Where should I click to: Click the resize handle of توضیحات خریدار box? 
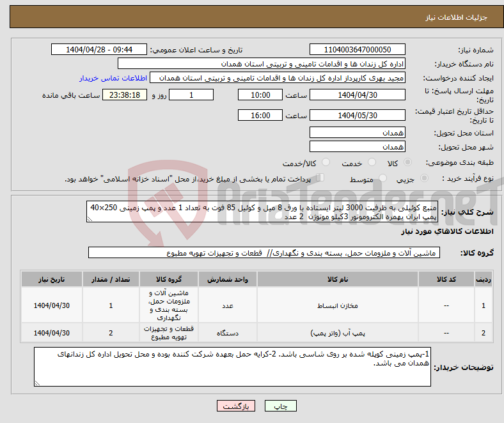pos(37,383)
